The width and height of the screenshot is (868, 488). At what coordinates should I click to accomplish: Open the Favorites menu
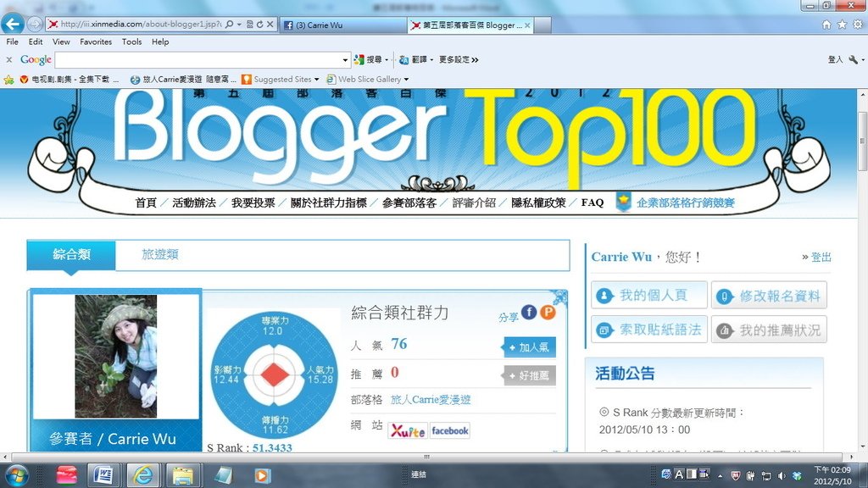[96, 42]
